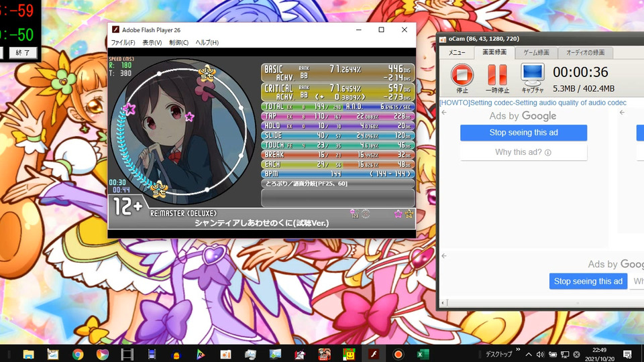Screen dimensions: 644x362
Task: Click the キャプチャ monitor capture icon
Action: tap(533, 74)
